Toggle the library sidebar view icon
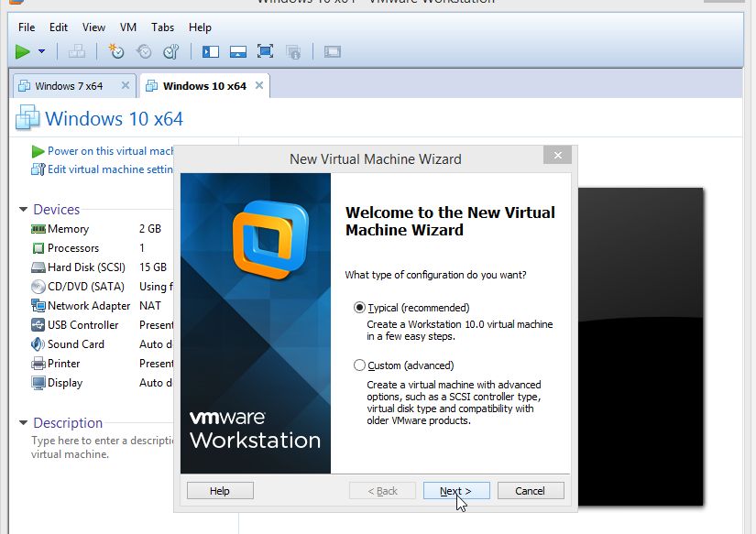Screen dimensions: 756x534 point(210,51)
